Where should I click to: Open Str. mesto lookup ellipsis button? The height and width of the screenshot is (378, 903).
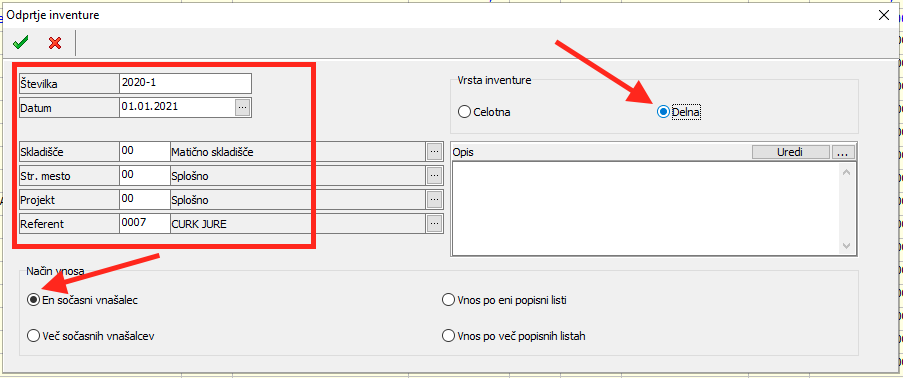[x=435, y=176]
